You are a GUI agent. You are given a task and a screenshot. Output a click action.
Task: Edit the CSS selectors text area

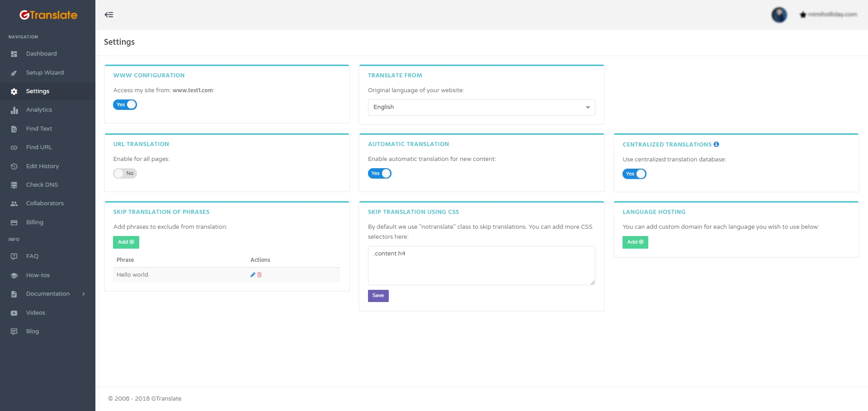click(481, 265)
